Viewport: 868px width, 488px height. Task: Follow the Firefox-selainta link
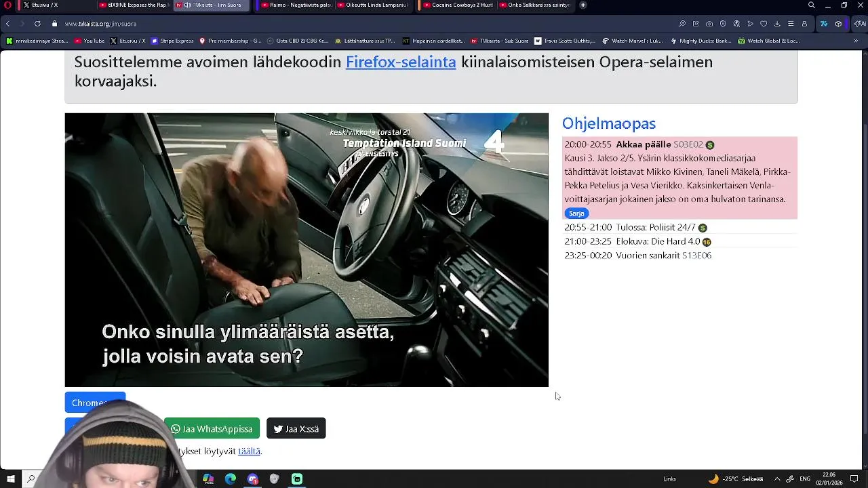tap(401, 62)
